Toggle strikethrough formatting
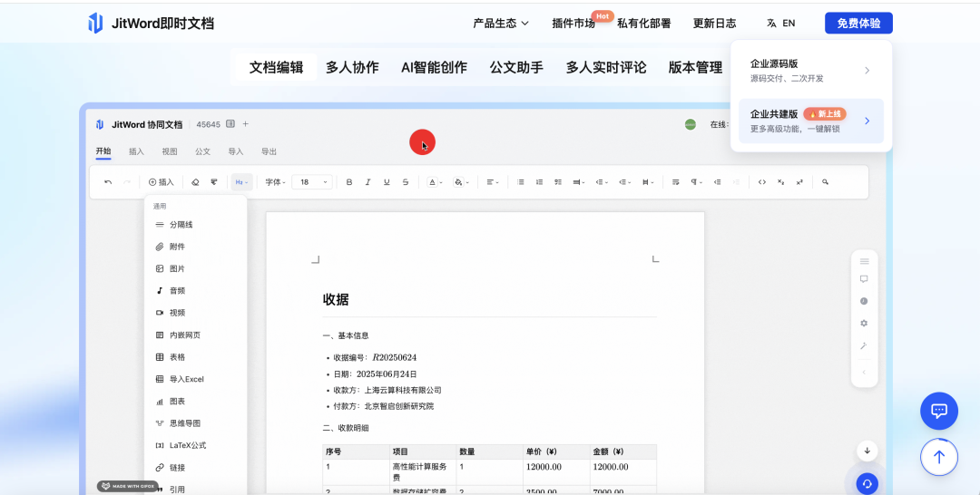The height and width of the screenshot is (495, 980). 405,182
